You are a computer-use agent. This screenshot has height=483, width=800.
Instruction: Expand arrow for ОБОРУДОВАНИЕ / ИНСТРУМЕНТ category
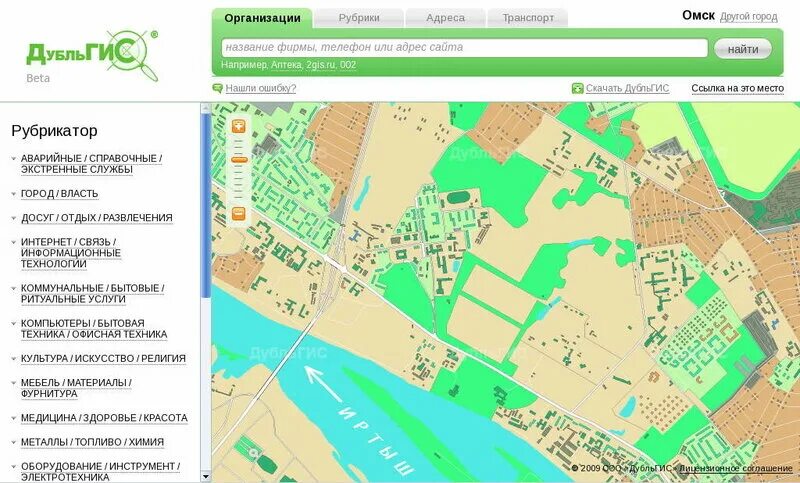pyautogui.click(x=14, y=466)
